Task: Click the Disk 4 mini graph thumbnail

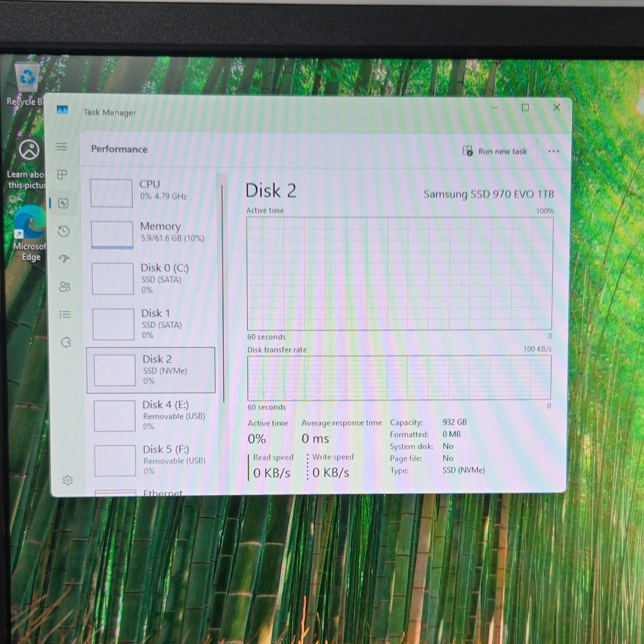Action: click(x=115, y=416)
